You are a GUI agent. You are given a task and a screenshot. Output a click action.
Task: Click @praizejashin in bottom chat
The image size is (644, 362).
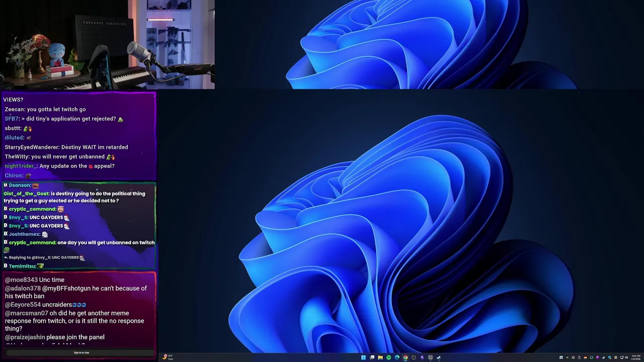click(x=25, y=337)
